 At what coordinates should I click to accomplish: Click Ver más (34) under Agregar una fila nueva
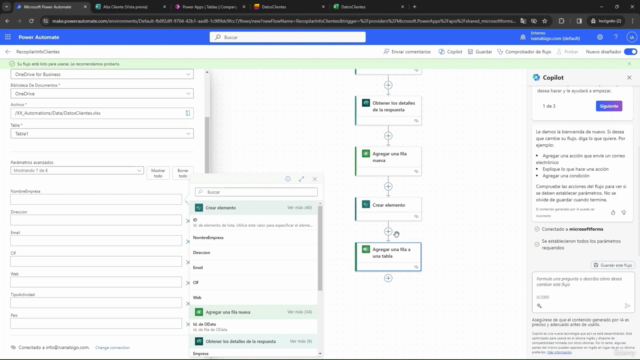[300, 312]
